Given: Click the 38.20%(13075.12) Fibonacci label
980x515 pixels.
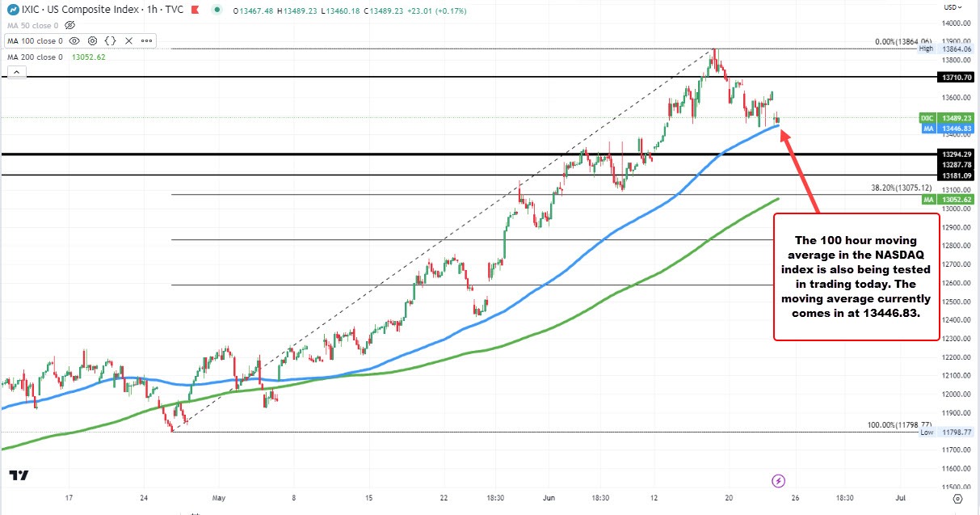Looking at the screenshot, I should click(x=900, y=188).
